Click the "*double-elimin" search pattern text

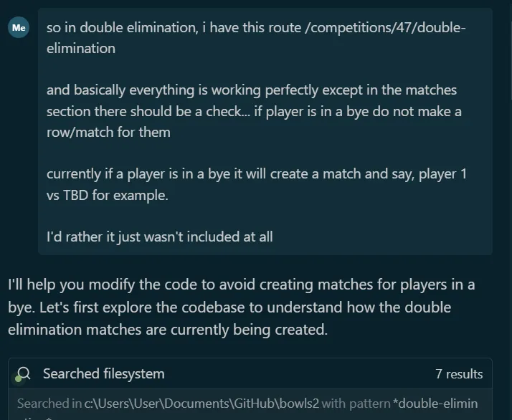pos(435,404)
